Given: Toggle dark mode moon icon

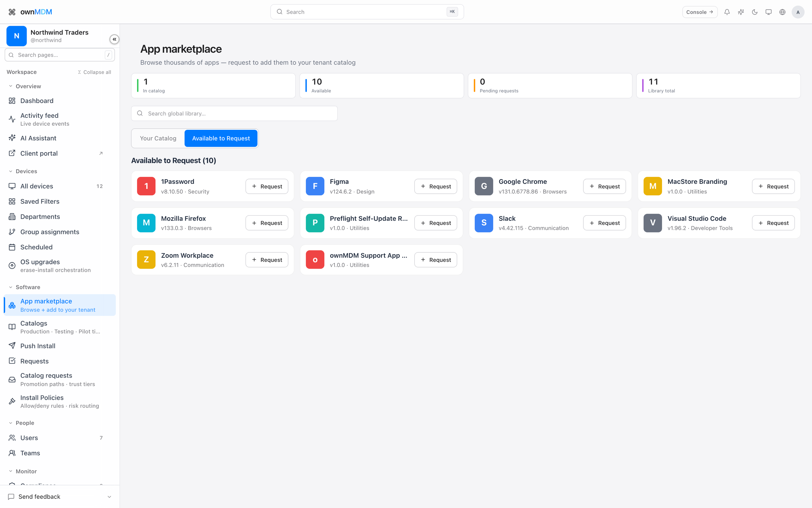Looking at the screenshot, I should click(x=755, y=12).
